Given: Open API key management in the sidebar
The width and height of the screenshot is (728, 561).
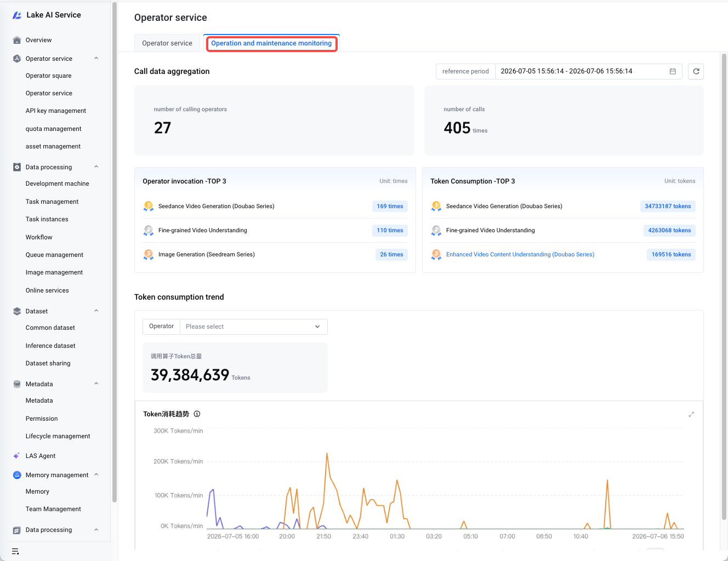Looking at the screenshot, I should [x=56, y=111].
